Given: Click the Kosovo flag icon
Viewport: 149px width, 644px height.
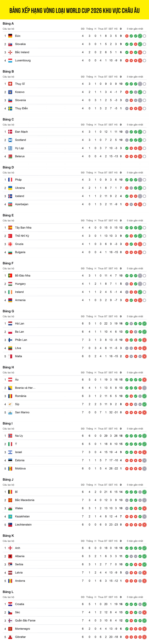Looking at the screenshot, I should coord(10,92).
